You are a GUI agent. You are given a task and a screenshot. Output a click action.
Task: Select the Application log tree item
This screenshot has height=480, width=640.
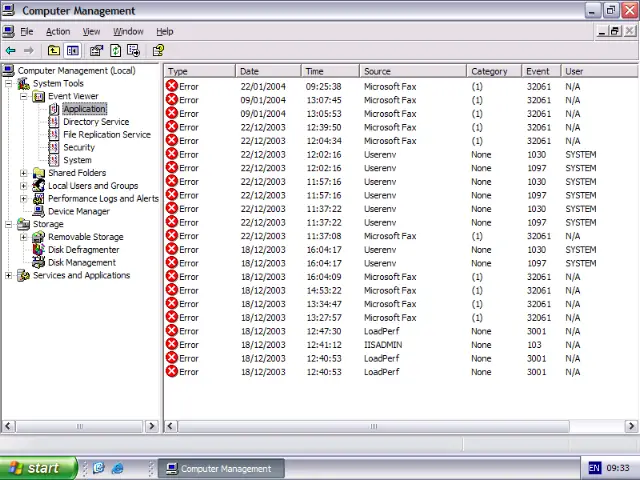click(84, 109)
